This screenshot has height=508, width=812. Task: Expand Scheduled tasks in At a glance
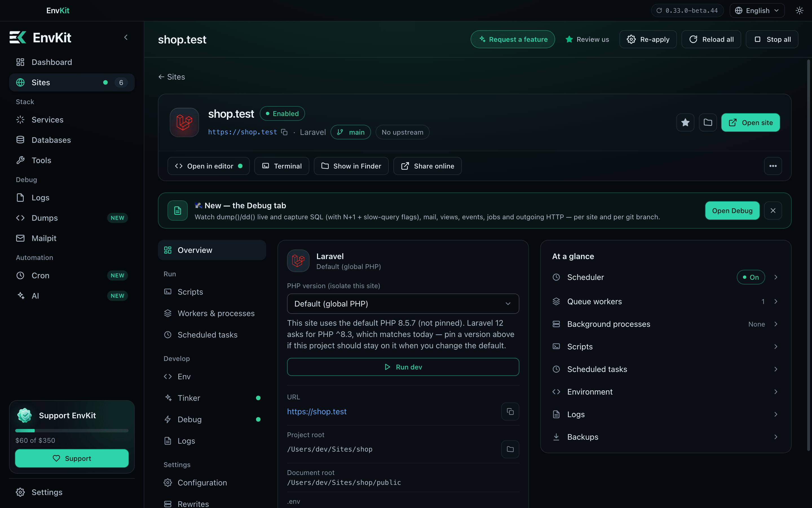tap(665, 369)
